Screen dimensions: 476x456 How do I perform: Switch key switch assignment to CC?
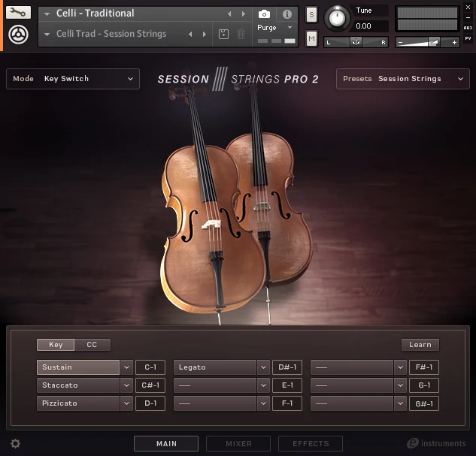pos(92,345)
